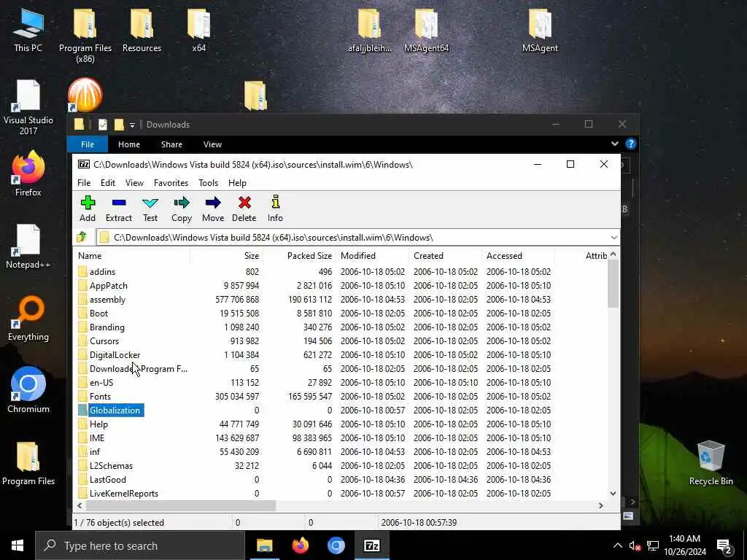
Task: Open the Favorites menu
Action: pos(171,183)
